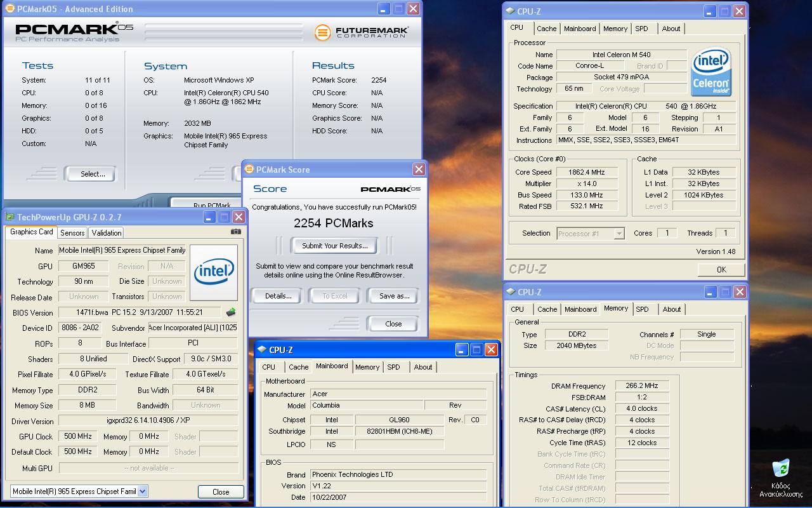This screenshot has height=508, width=812.
Task: Click the PCMark05 title bar icon
Action: pos(10,9)
